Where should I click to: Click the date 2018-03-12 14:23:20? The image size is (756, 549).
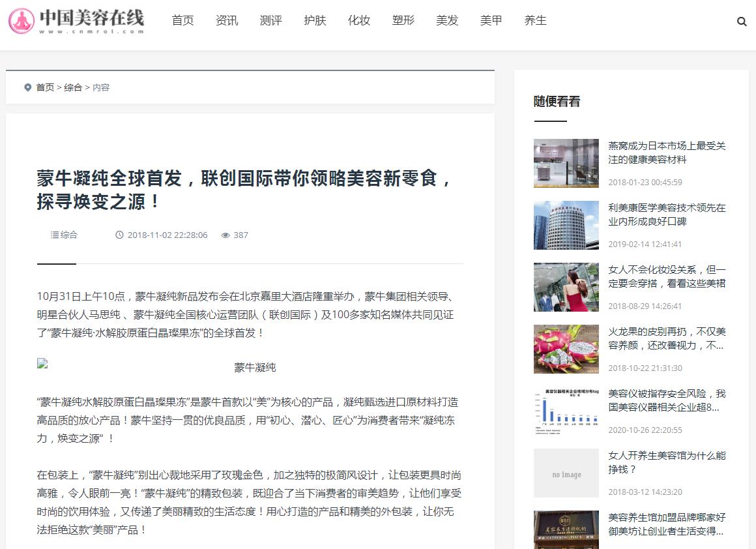[645, 492]
